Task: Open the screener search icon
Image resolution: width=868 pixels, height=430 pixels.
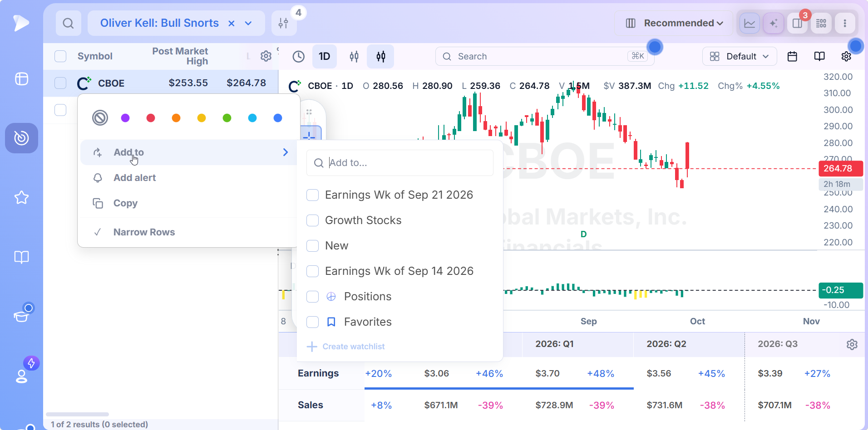Action: (68, 23)
